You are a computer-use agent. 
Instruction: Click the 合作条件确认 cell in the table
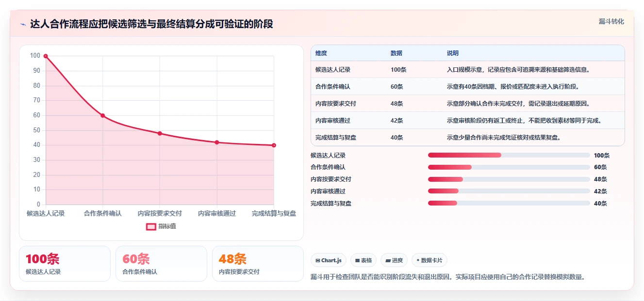point(333,87)
